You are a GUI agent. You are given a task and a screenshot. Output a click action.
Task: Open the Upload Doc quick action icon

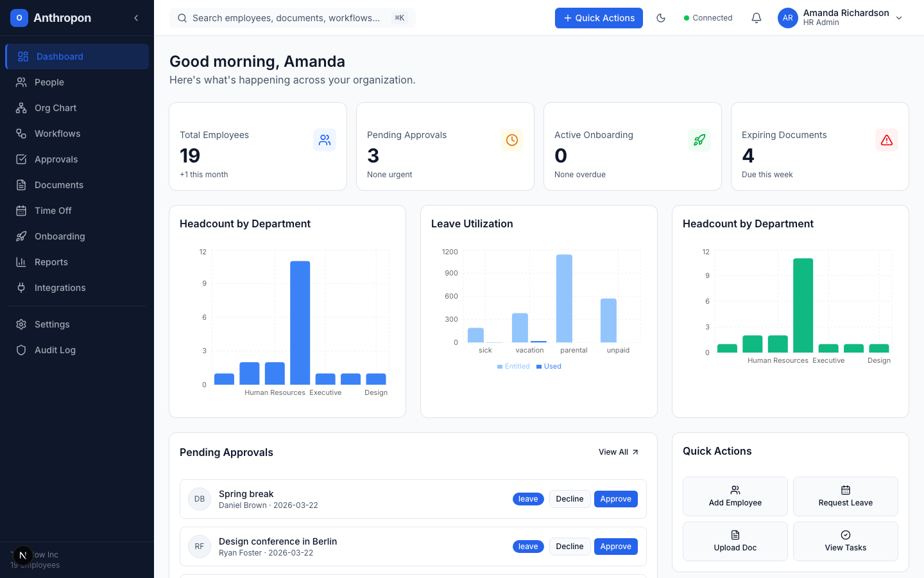(735, 535)
